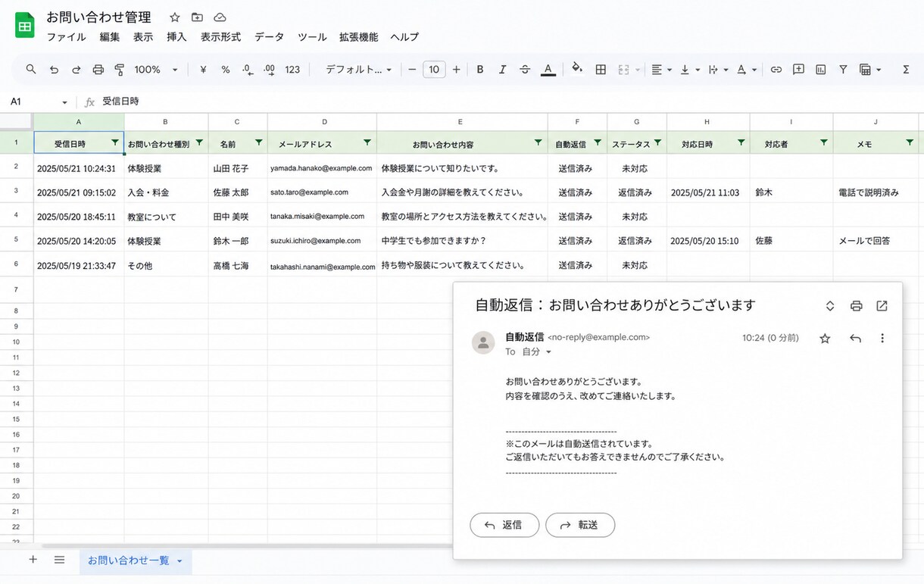The height and width of the screenshot is (584, 924).
Task: Increase font size with plus button
Action: pos(456,69)
